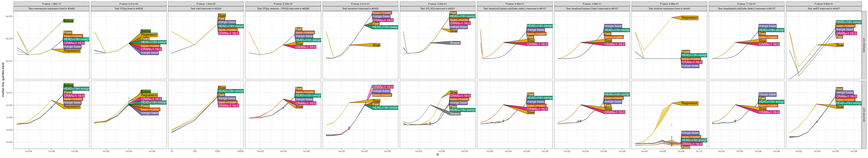868x158 pixels.
Task: Click 'Test: fread(select=list(Date='date')) improved in #6107'
Action: click(746, 9)
